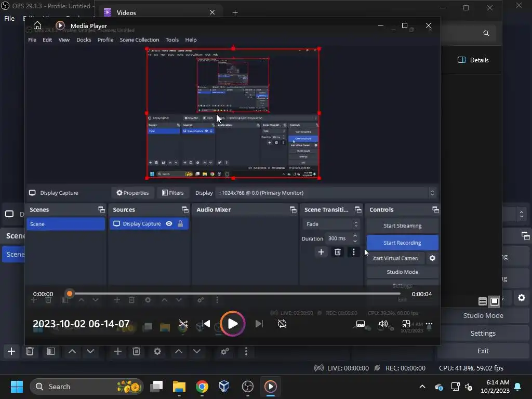Open virtual camera gear settings in background OBS
The height and width of the screenshot is (399, 532).
pos(522,298)
